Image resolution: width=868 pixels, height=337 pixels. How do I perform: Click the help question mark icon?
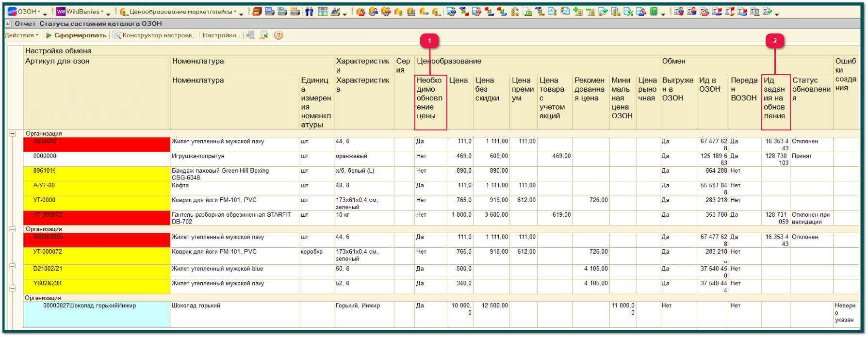point(278,35)
